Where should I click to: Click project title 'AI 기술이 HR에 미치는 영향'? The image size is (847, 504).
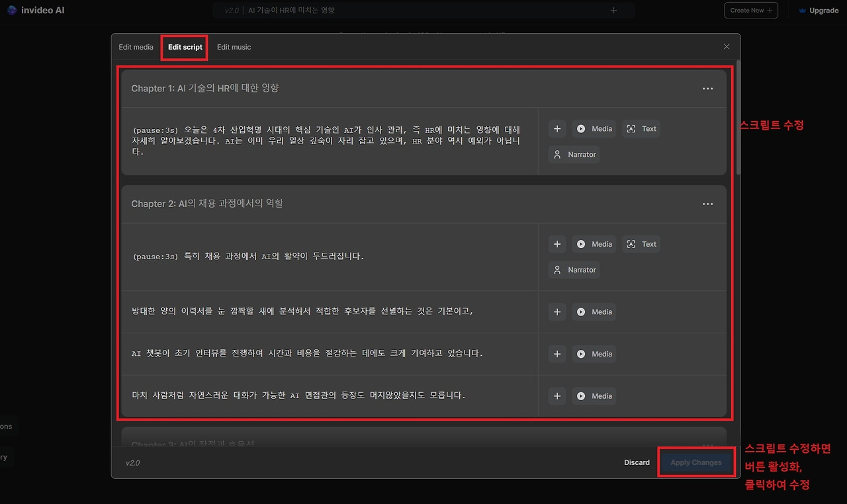[x=291, y=11]
